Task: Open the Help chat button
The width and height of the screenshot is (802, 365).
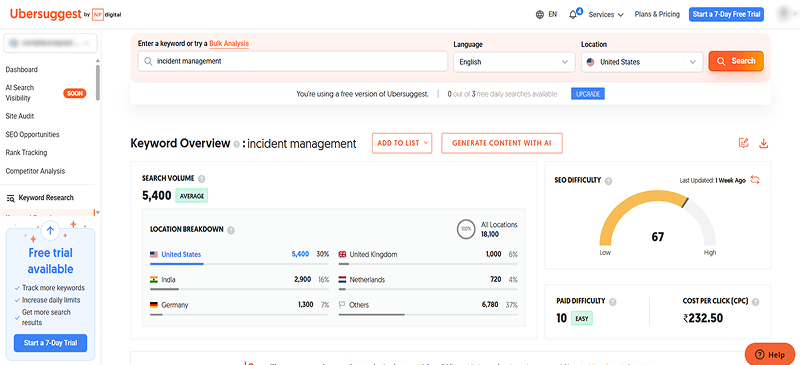Action: pos(770,354)
